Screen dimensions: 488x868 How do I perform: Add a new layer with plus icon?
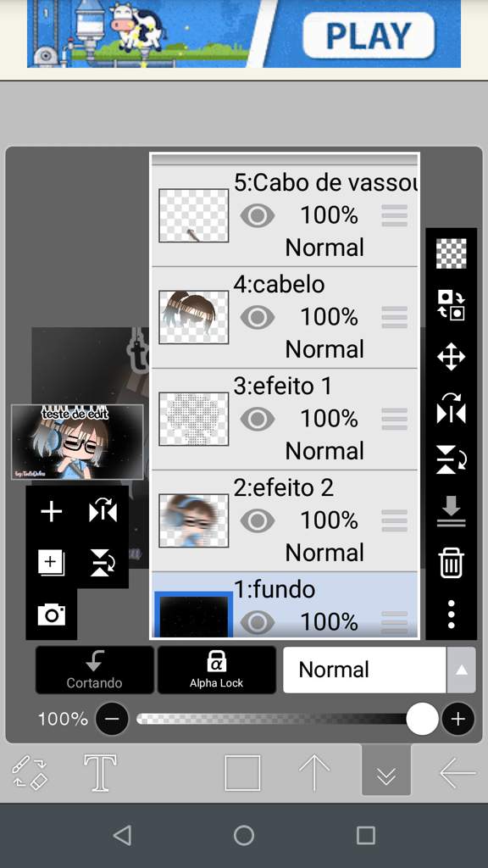click(52, 511)
